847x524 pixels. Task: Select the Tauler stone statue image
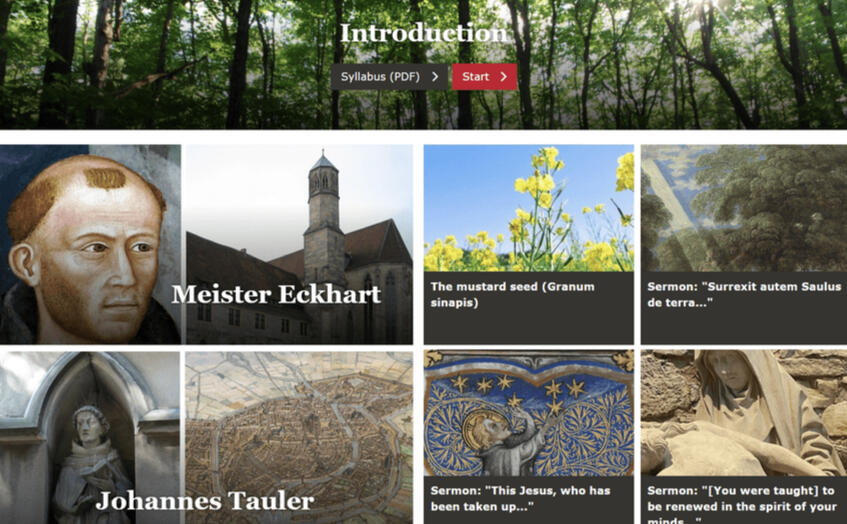[90, 438]
